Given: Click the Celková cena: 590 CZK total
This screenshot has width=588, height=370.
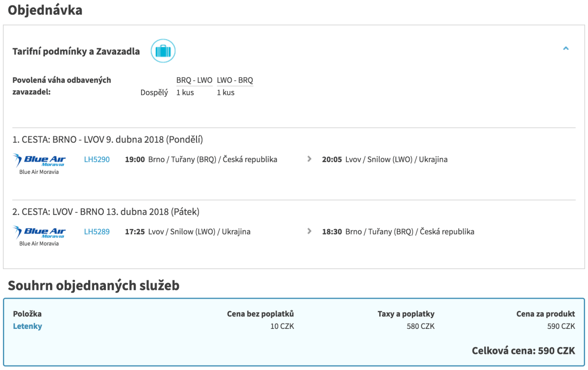Looking at the screenshot, I should (523, 351).
